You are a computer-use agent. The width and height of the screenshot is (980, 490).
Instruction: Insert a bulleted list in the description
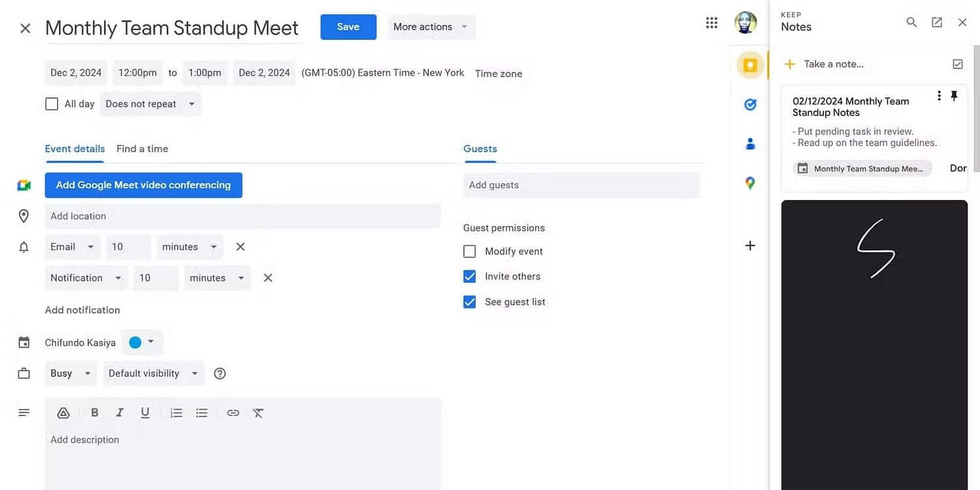point(201,412)
